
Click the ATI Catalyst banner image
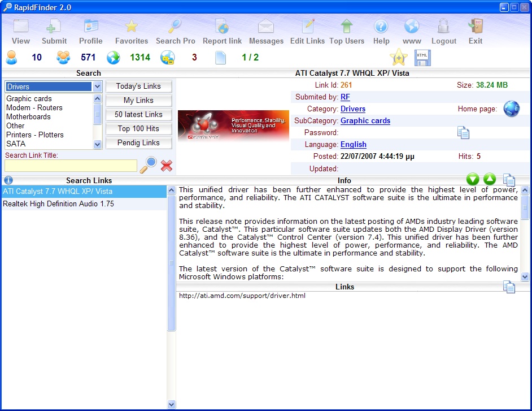(x=233, y=126)
